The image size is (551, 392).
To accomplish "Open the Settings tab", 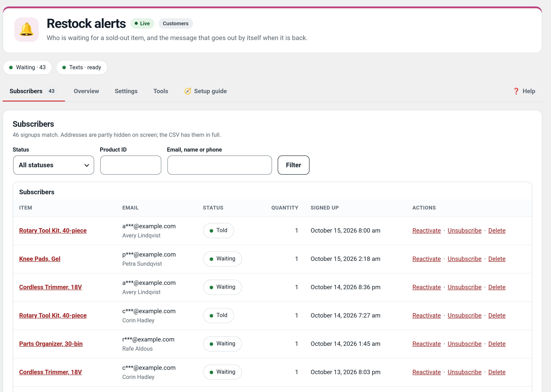I will [x=126, y=91].
